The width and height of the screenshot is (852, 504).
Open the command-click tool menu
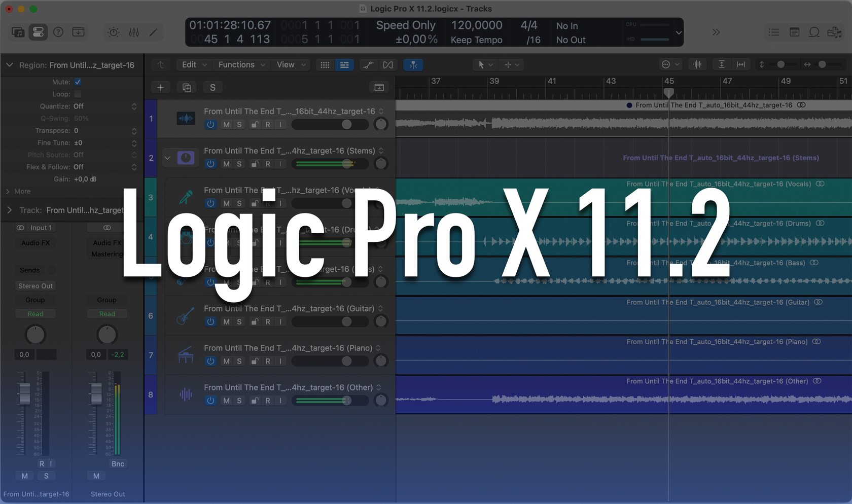click(512, 65)
